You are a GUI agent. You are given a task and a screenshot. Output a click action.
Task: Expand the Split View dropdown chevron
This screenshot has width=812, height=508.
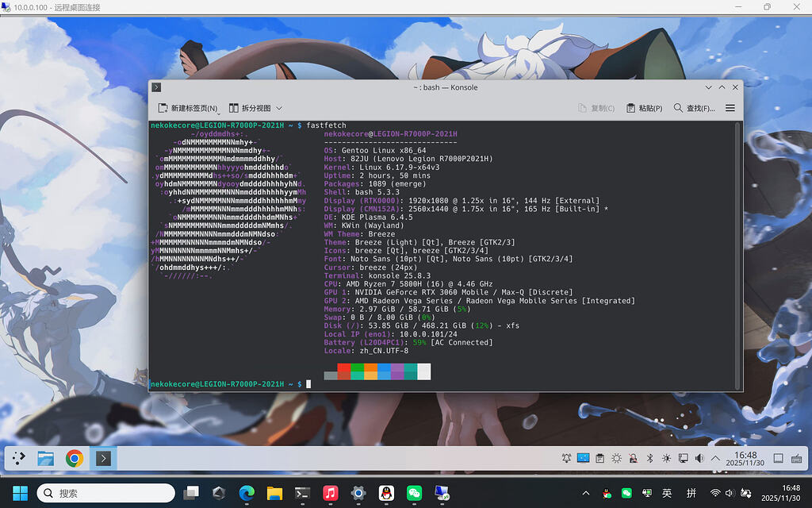point(279,108)
